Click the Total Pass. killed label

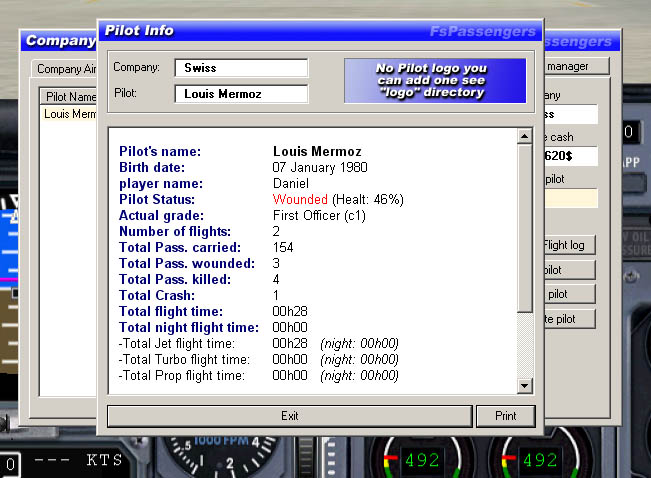click(175, 280)
